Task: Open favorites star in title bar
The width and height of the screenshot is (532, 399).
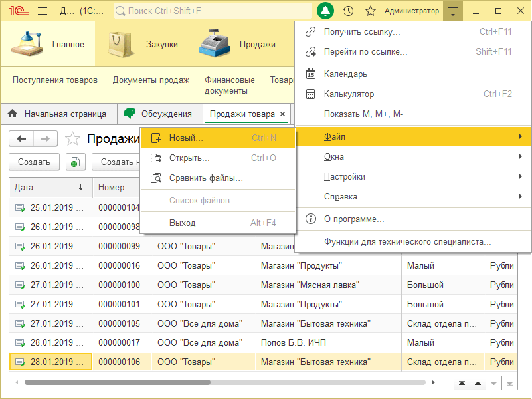Action: (x=370, y=11)
